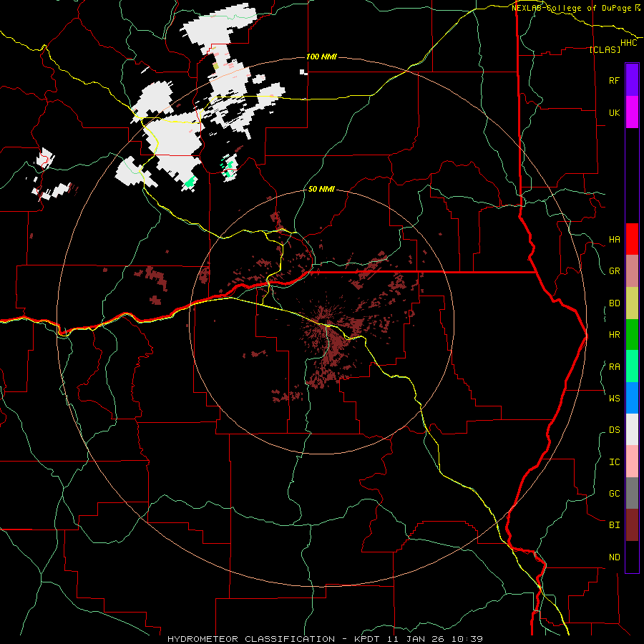Image resolution: width=644 pixels, height=644 pixels.
Task: Click the [CLAS] units label
Action: 605,50
